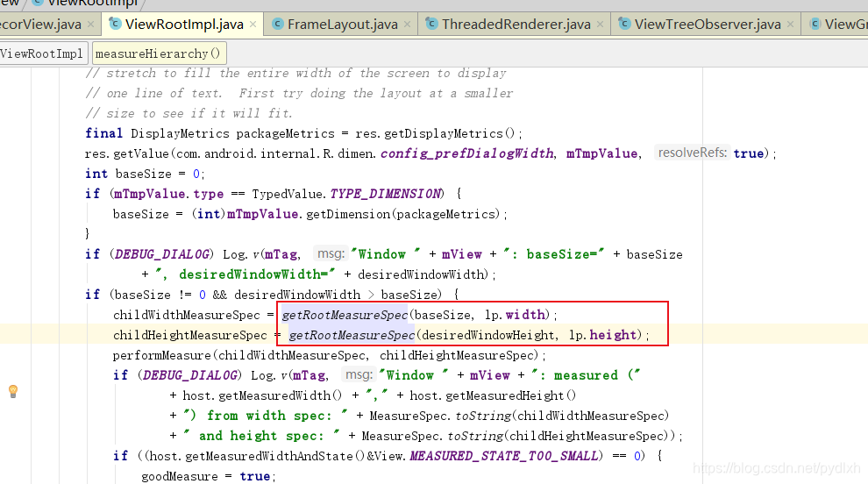Click the class icon on FrameLayout.java tab

click(277, 24)
